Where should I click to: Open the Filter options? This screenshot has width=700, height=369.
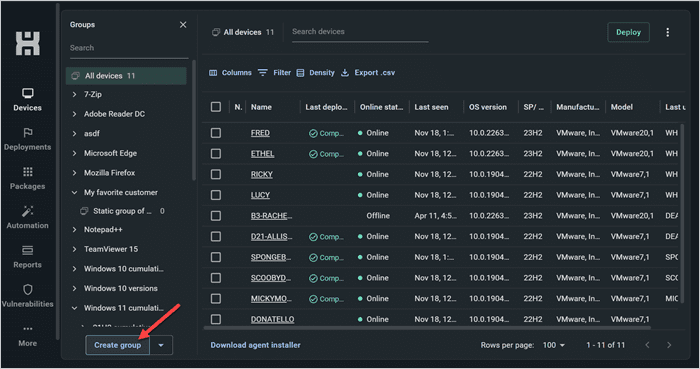click(x=274, y=73)
